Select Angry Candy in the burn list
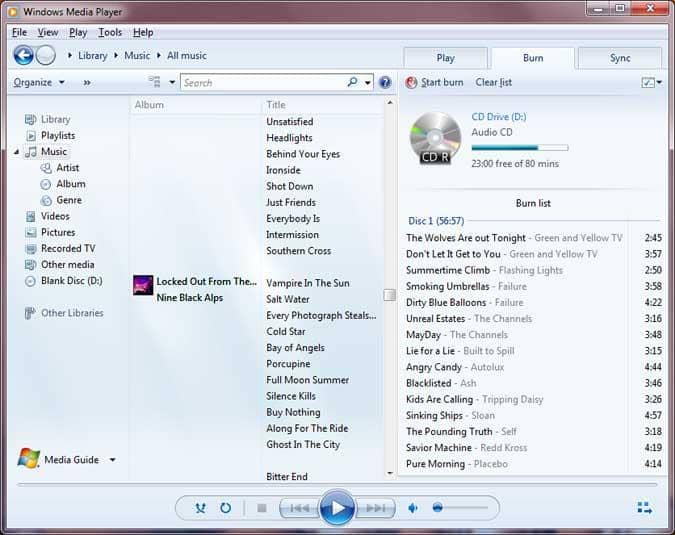 [x=534, y=367]
